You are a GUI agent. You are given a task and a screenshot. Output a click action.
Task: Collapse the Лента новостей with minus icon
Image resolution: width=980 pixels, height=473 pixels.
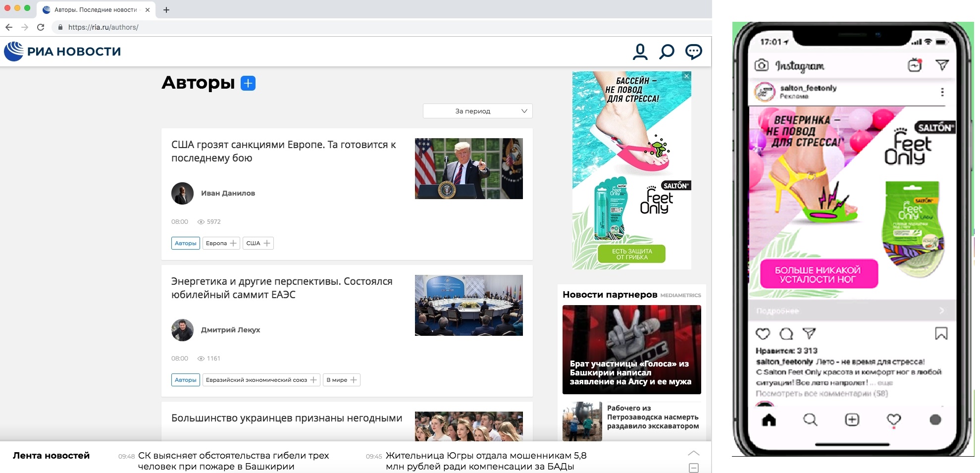[x=694, y=468]
